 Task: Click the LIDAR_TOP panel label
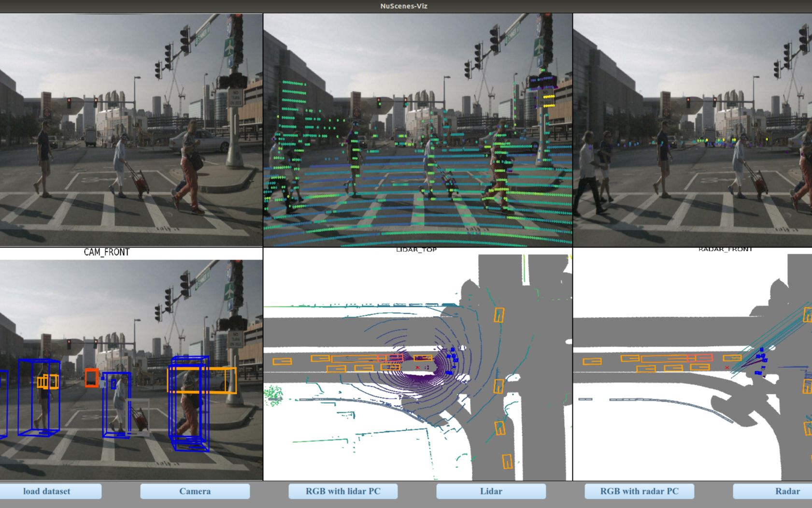coord(416,250)
